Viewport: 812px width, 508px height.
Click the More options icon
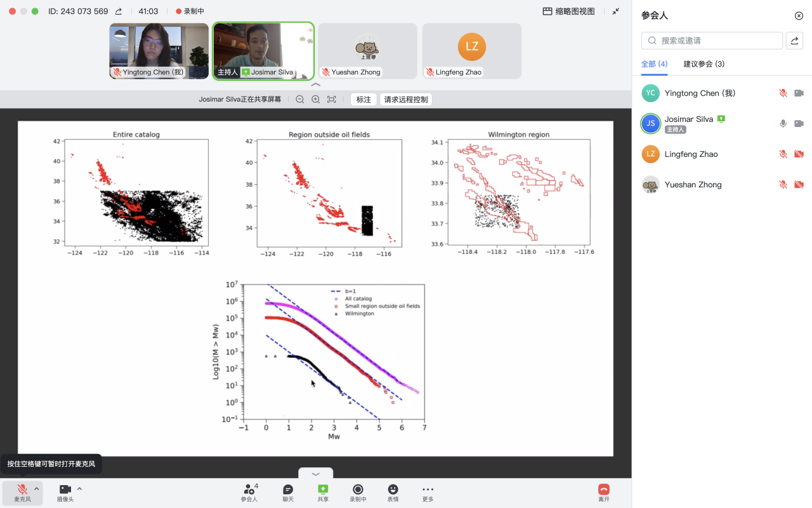tap(428, 490)
